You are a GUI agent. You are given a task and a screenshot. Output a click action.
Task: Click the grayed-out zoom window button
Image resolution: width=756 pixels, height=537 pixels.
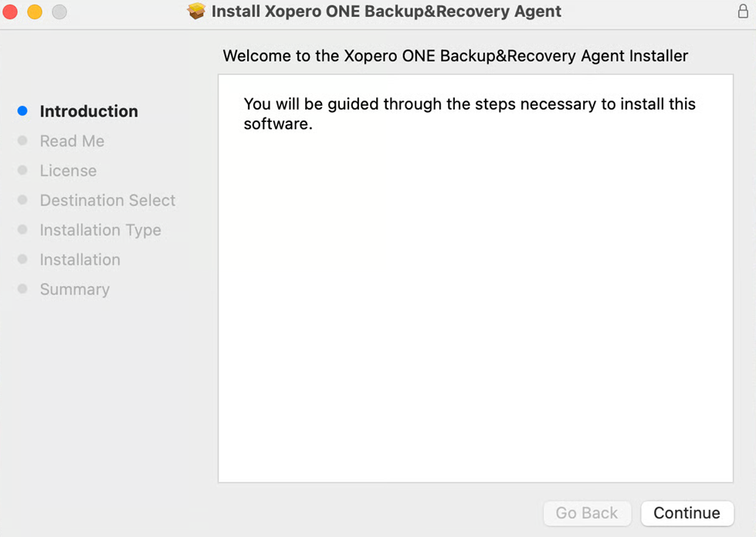(x=59, y=12)
